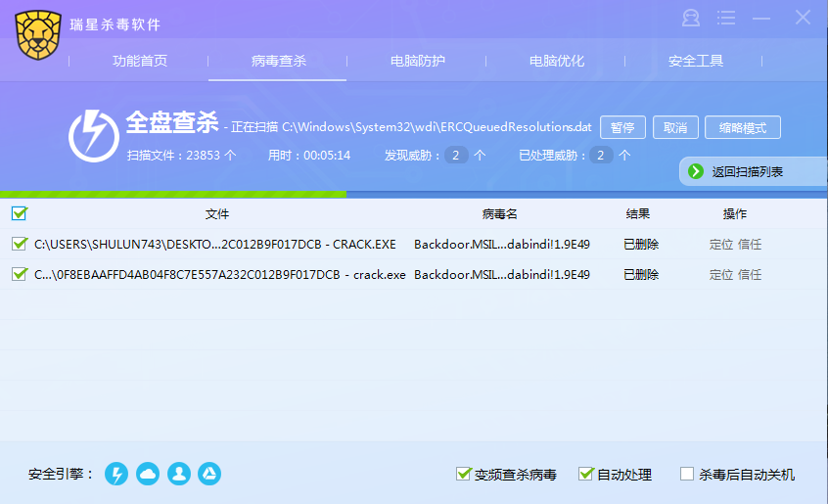Select the lightning security engine icon
The image size is (828, 504).
(x=116, y=474)
